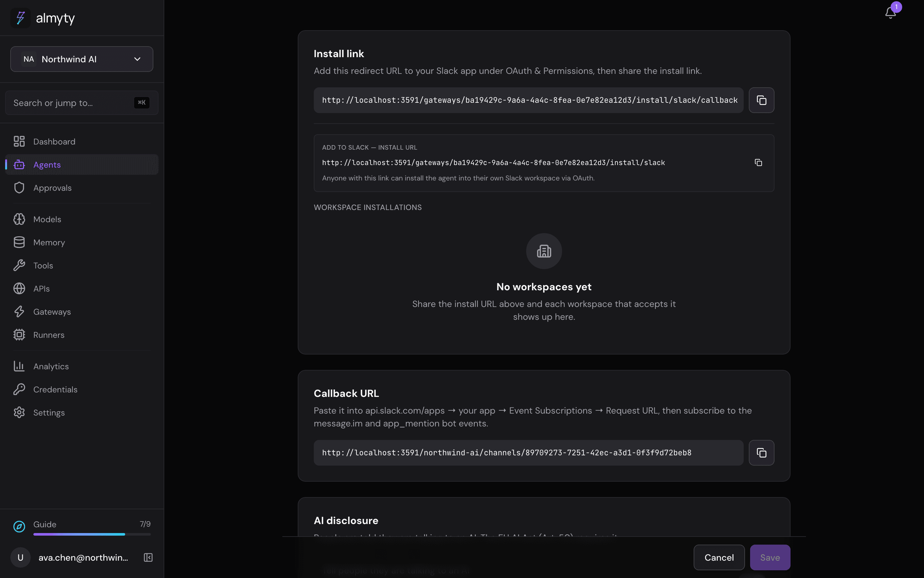Click the Settings gear icon

(19, 413)
